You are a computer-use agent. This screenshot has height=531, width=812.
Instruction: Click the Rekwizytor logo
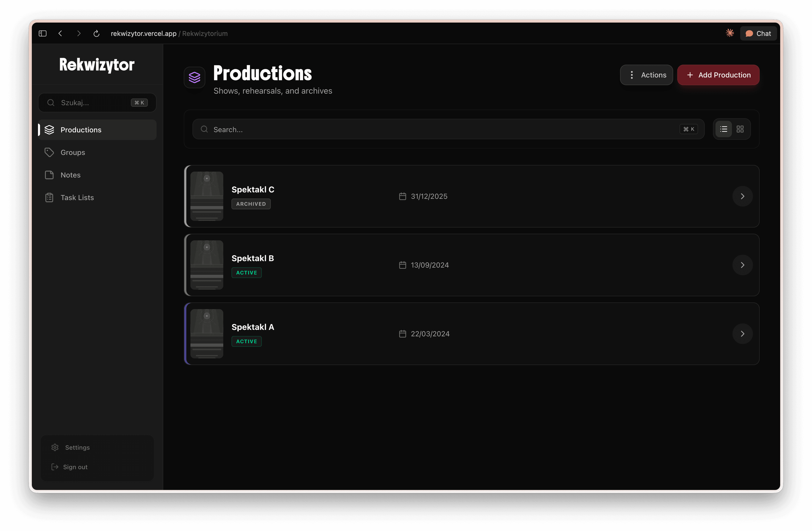(97, 65)
